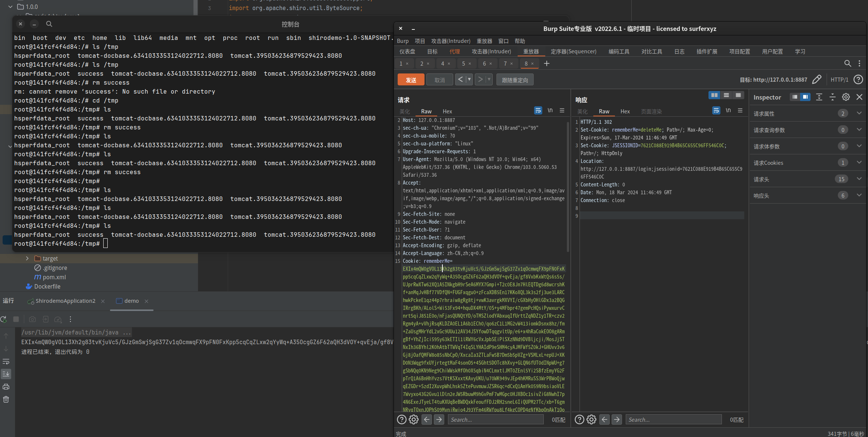Select tabbed layout for request/response
The image size is (868, 437).
tap(738, 95)
